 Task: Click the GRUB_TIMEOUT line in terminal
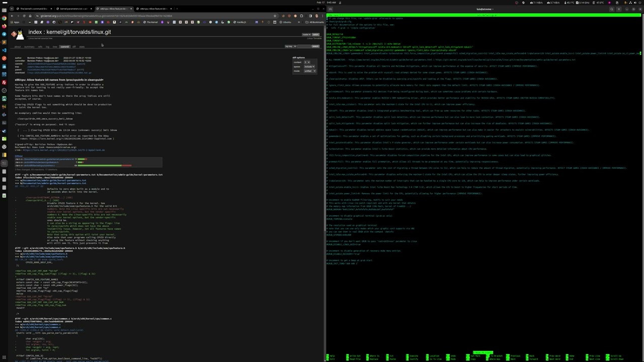coord(335,40)
